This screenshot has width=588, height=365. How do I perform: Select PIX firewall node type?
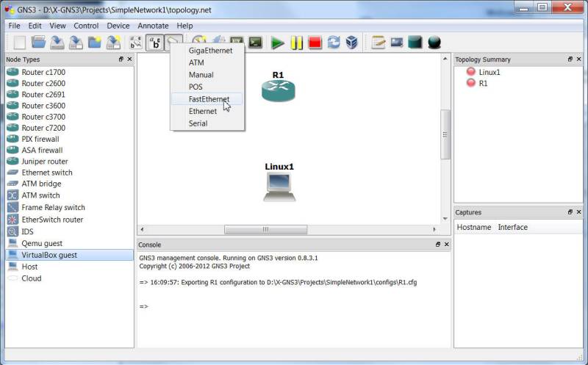(x=69, y=139)
